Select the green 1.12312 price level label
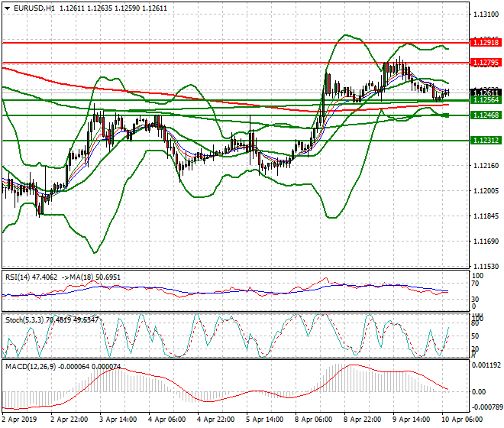Viewport: 504px width, 428px height. click(x=486, y=140)
